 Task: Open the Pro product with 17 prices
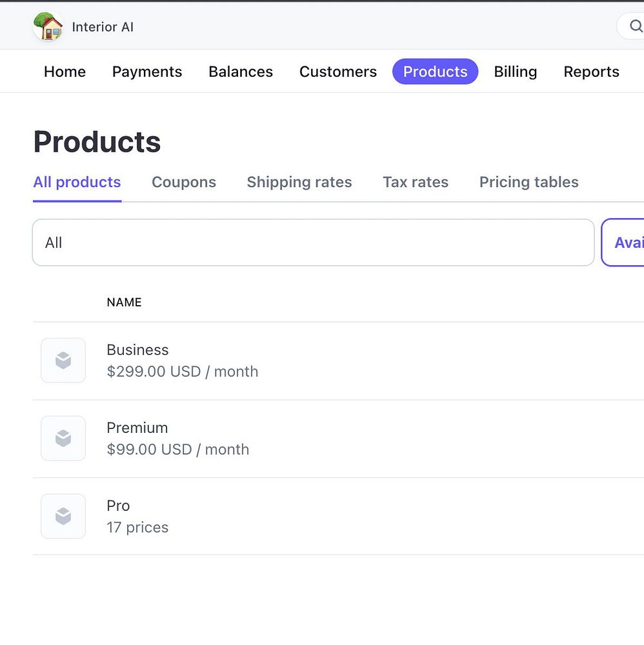point(119,506)
